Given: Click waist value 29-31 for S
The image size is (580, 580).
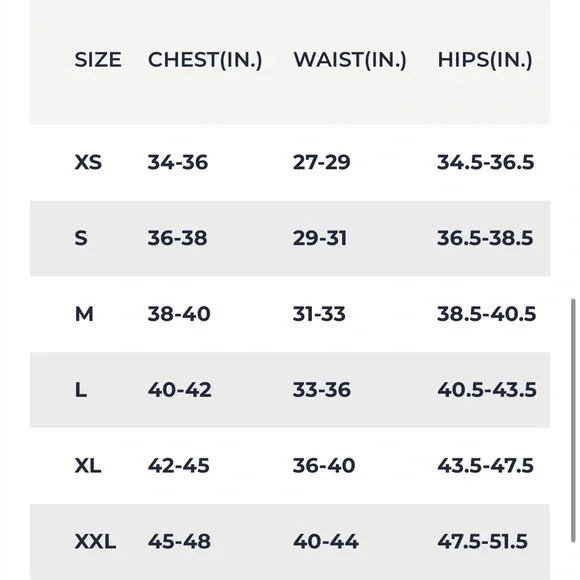Looking at the screenshot, I should (x=320, y=238).
